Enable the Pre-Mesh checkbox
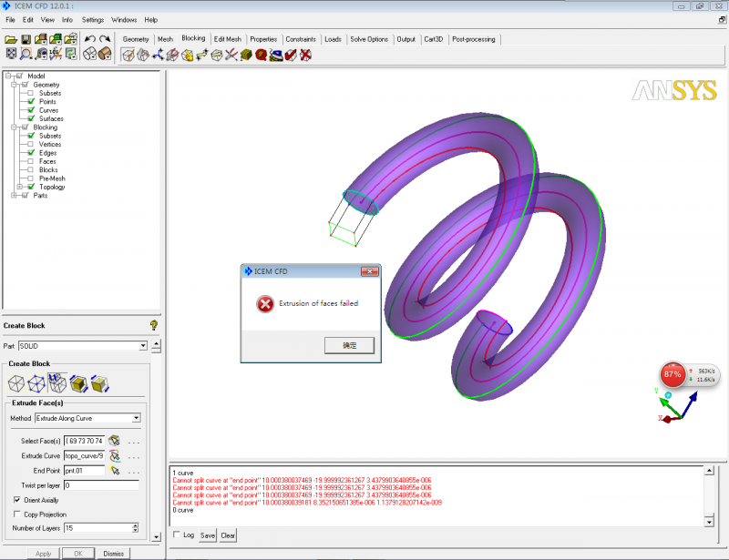 click(31, 178)
